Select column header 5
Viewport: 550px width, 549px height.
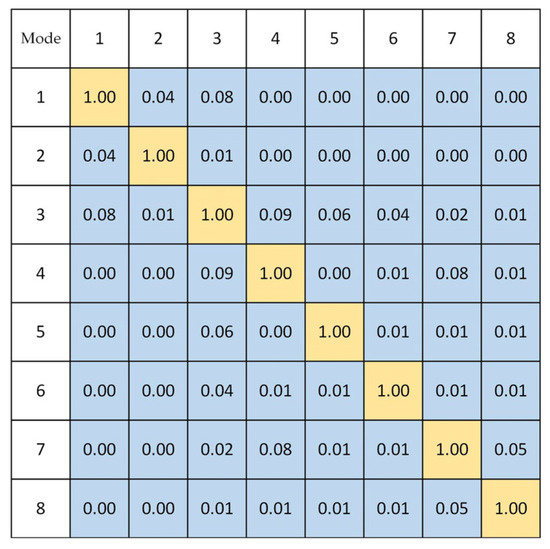(x=334, y=39)
